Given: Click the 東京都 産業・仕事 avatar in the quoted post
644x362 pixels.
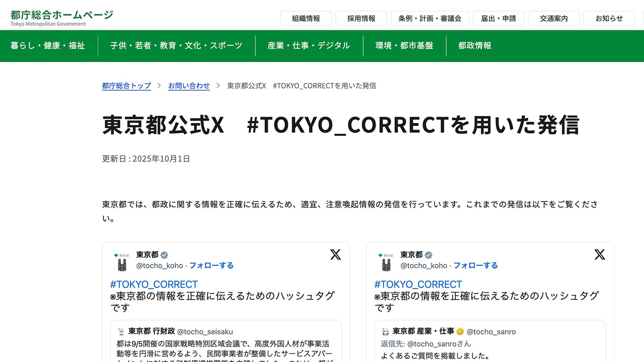Looking at the screenshot, I should tap(385, 332).
